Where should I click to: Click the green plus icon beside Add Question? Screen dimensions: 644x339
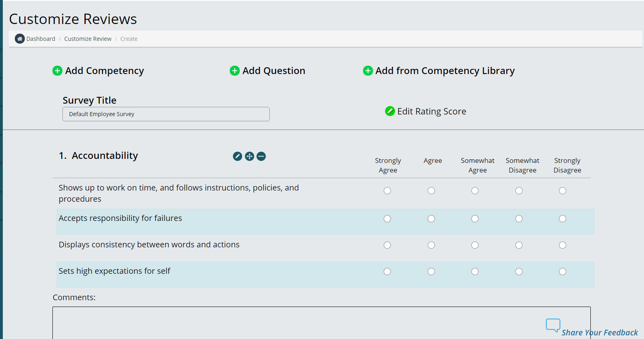pyautogui.click(x=235, y=71)
